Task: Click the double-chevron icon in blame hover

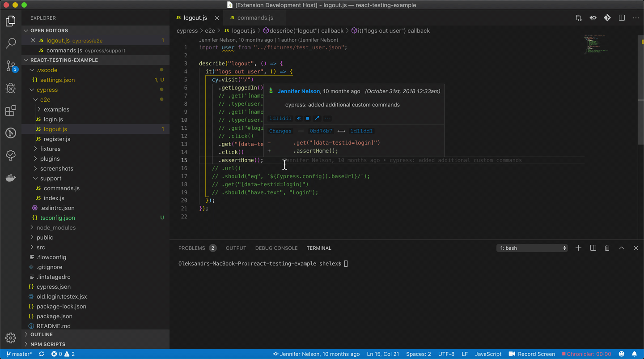Action: click(x=299, y=119)
